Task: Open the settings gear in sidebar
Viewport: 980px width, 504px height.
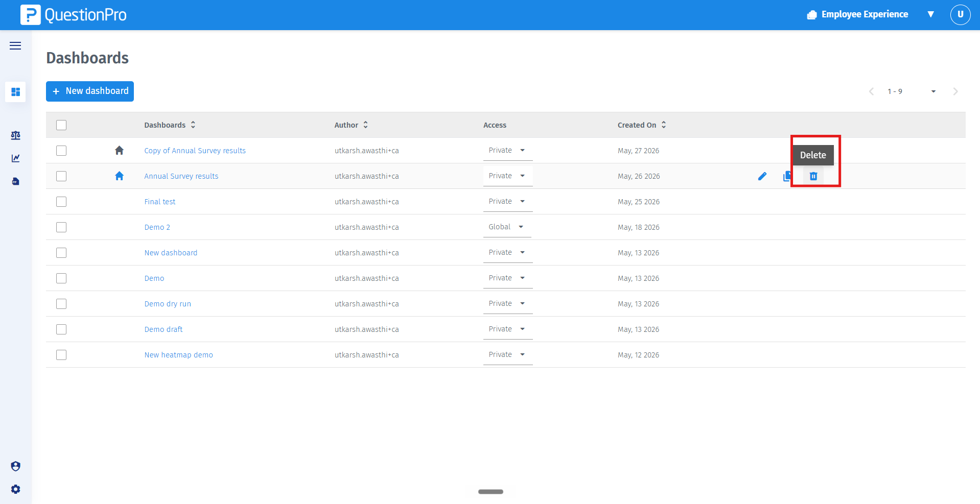Action: coord(15,489)
